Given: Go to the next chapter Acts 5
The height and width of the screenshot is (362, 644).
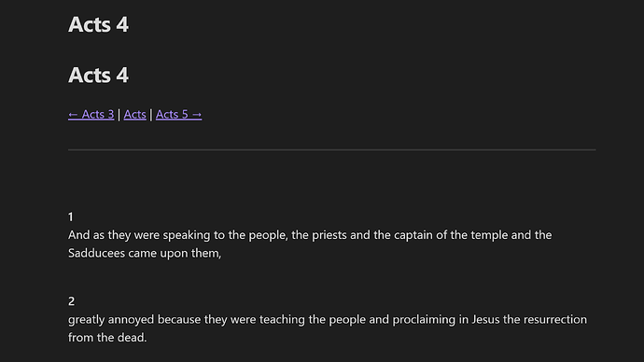Looking at the screenshot, I should pyautogui.click(x=178, y=115).
